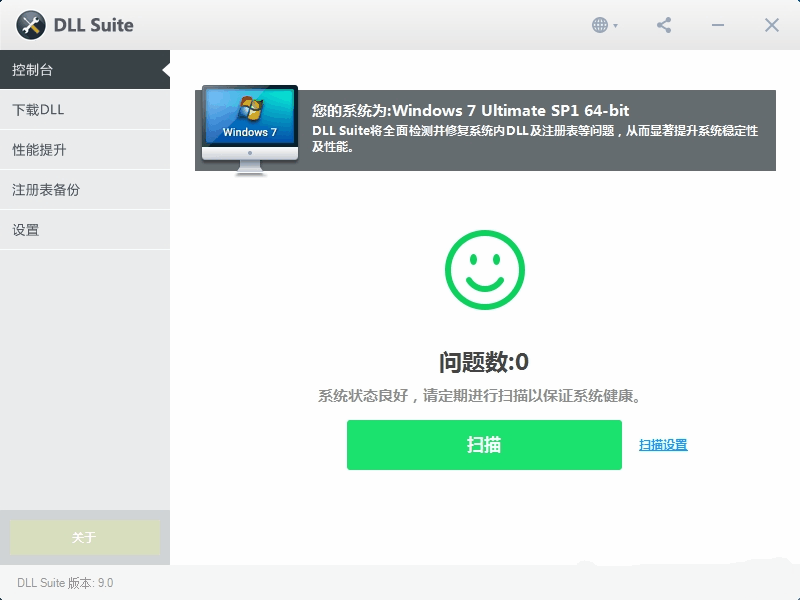The height and width of the screenshot is (600, 800).
Task: Close the DLL Suite window
Action: 772,25
